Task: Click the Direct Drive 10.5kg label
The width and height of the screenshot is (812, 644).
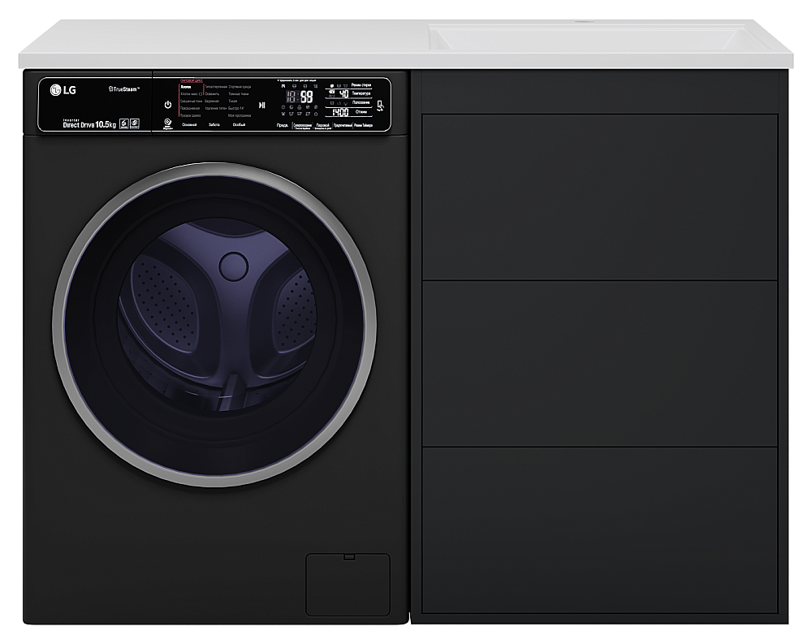Action: tap(89, 124)
